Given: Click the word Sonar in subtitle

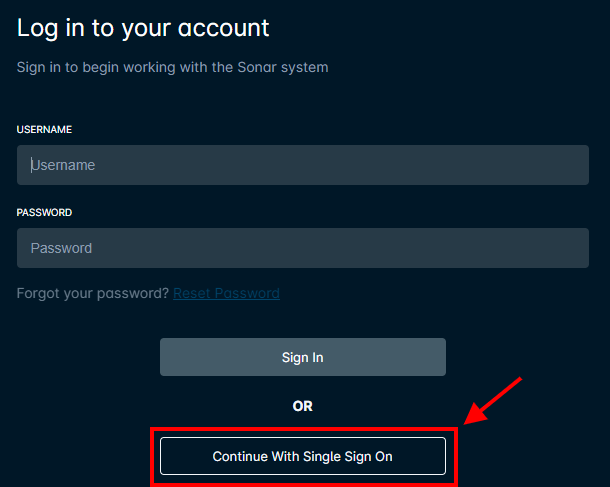Looking at the screenshot, I should coord(257,67).
